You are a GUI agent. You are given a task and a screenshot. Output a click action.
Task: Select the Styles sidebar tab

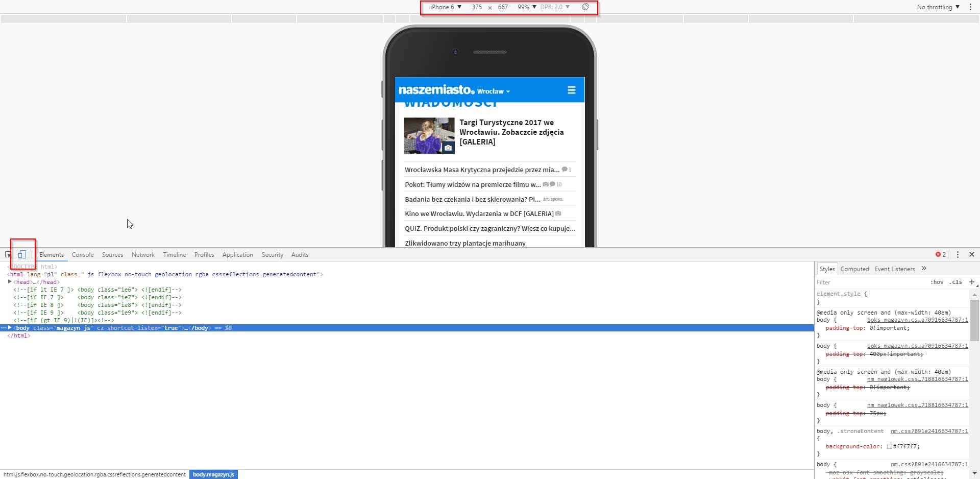tap(827, 269)
